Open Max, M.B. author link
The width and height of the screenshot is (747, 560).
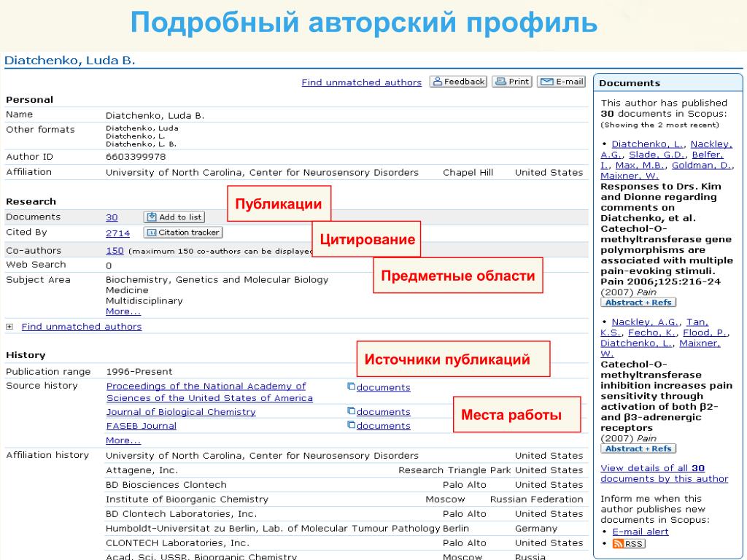640,166
